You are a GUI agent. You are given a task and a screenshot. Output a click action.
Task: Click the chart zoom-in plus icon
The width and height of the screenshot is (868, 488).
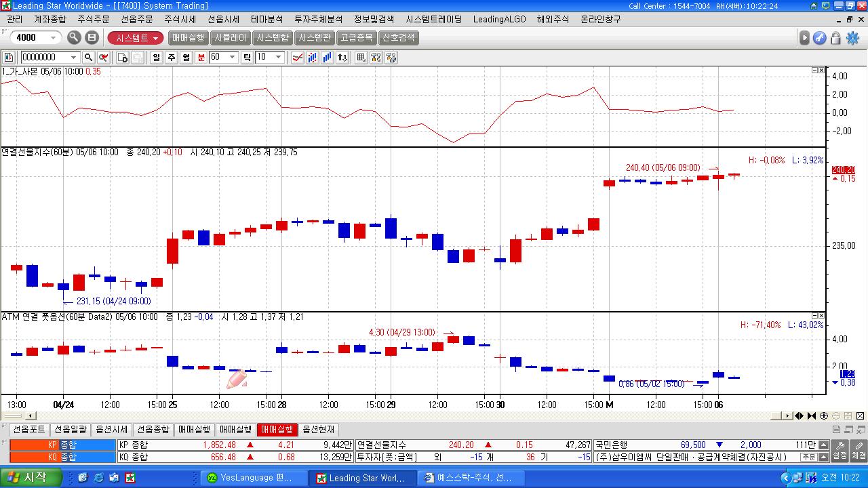coord(824,416)
